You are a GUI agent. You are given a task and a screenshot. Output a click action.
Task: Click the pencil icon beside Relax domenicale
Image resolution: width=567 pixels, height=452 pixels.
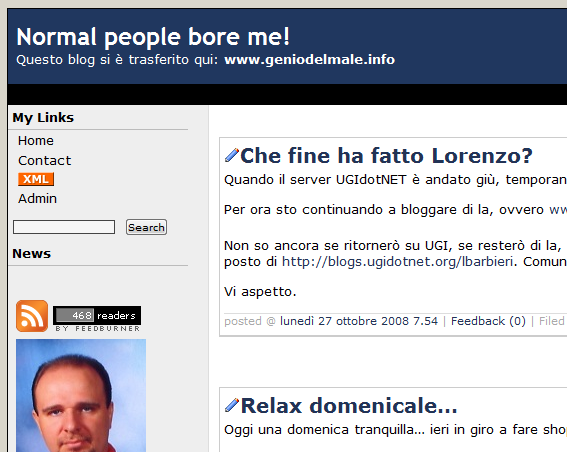[232, 405]
